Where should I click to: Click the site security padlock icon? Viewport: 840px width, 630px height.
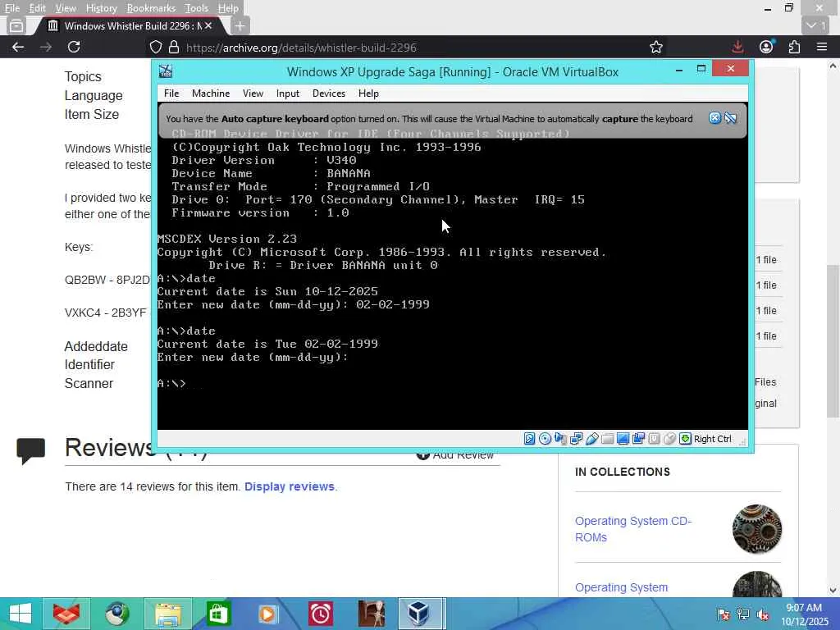click(x=174, y=47)
